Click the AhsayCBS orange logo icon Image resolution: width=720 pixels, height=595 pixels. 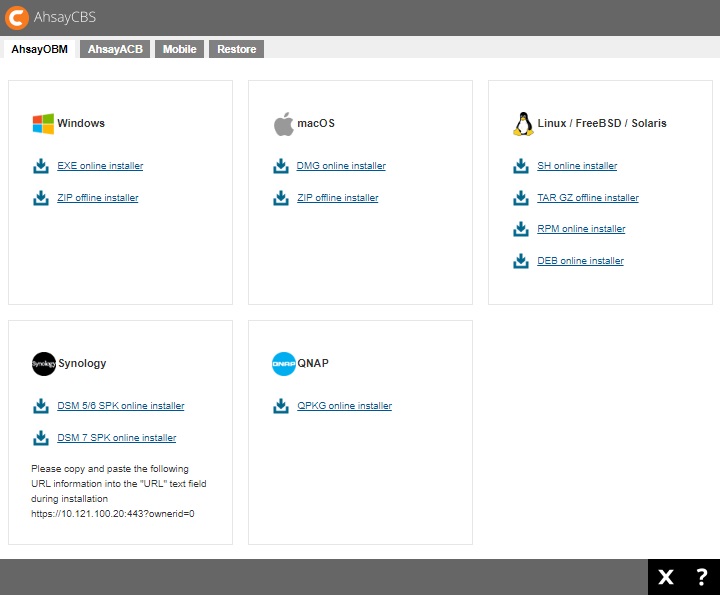pos(17,17)
